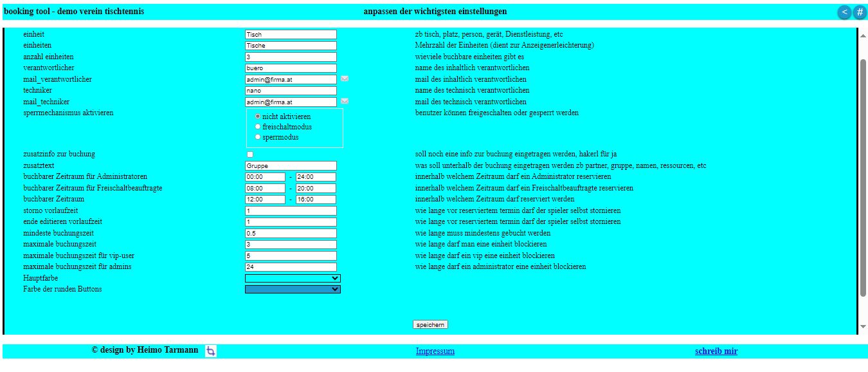Open the Hauptfarbe dropdown
Viewport: 868px width, 372px height.
tap(293, 278)
